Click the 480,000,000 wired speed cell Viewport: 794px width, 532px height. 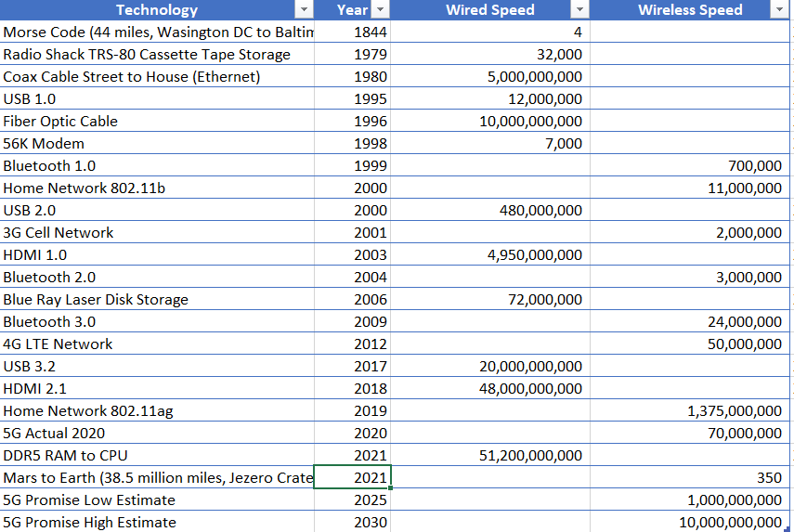(x=490, y=210)
